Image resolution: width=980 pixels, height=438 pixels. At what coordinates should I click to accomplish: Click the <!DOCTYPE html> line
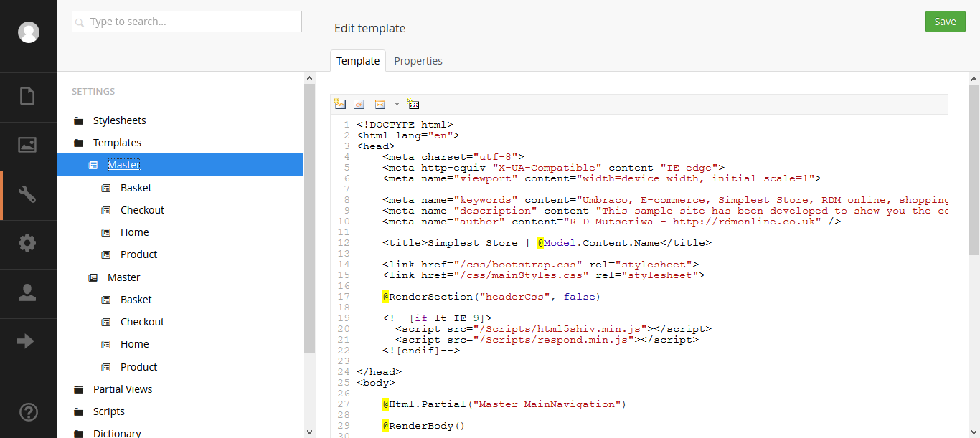tap(405, 125)
